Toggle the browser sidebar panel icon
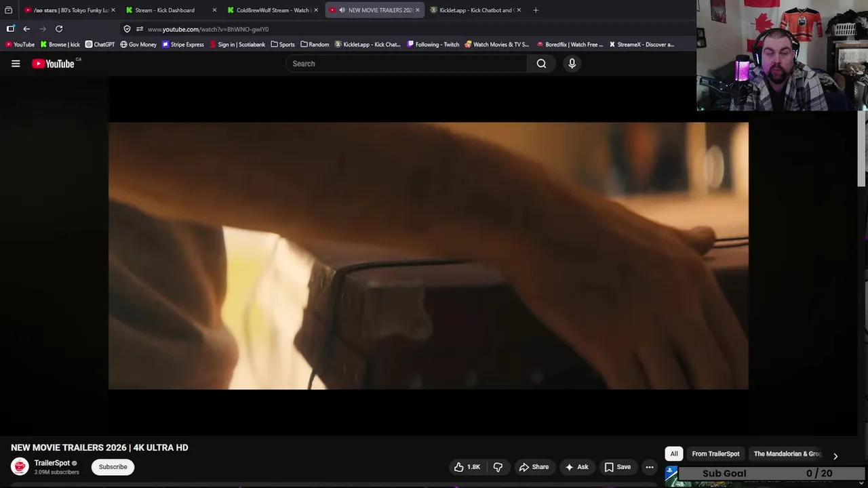Viewport: 868px width, 488px height. [x=10, y=29]
